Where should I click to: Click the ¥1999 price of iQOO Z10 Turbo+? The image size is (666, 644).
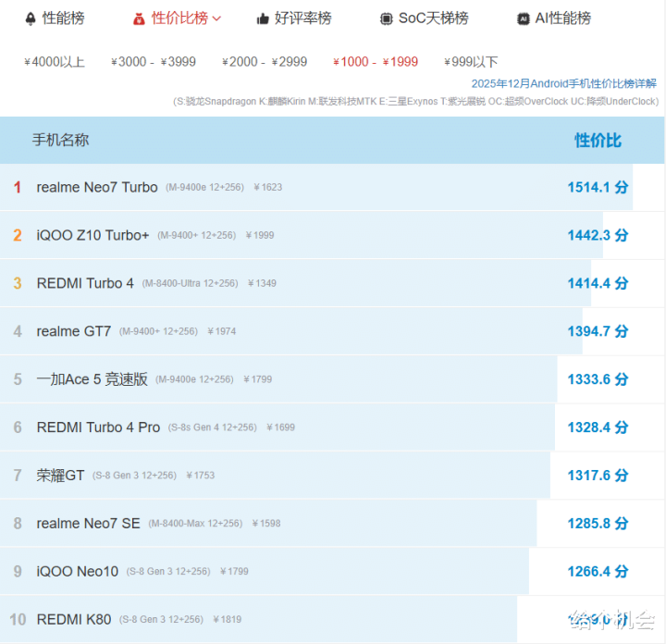(x=260, y=235)
